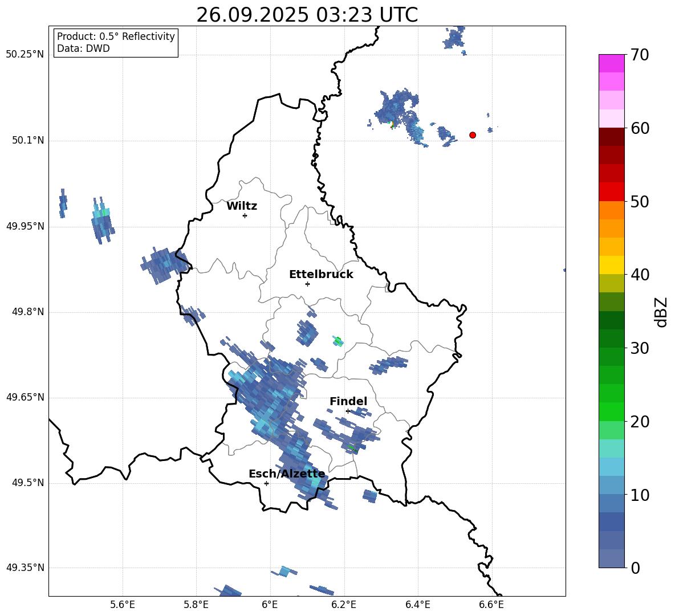Click the 50.1°N latitude label

(x=28, y=141)
